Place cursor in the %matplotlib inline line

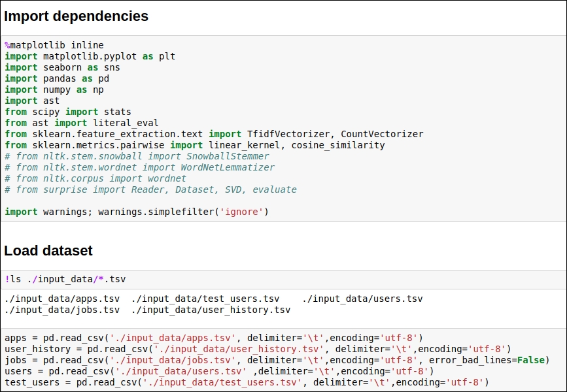54,45
